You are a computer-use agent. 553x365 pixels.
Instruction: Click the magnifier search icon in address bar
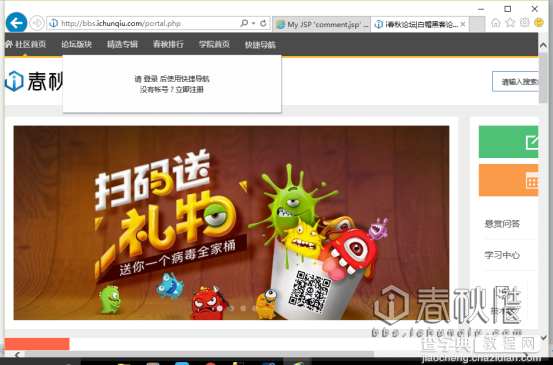click(244, 23)
